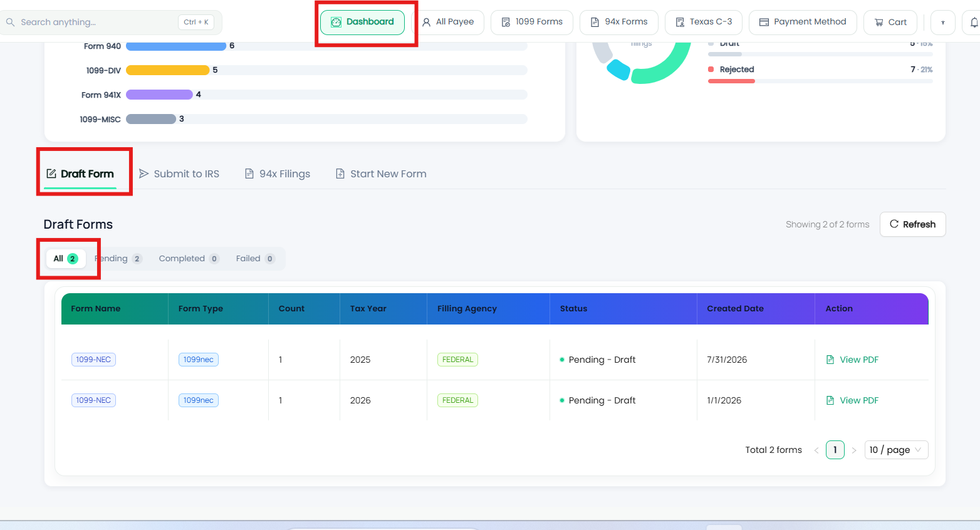Viewport: 980px width, 530px height.
Task: Filter drafts by Pending
Action: [x=119, y=259]
